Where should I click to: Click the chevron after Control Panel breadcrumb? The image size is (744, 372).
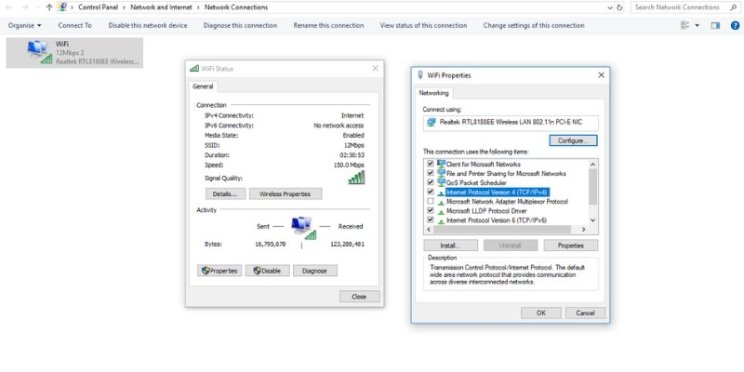(x=124, y=7)
